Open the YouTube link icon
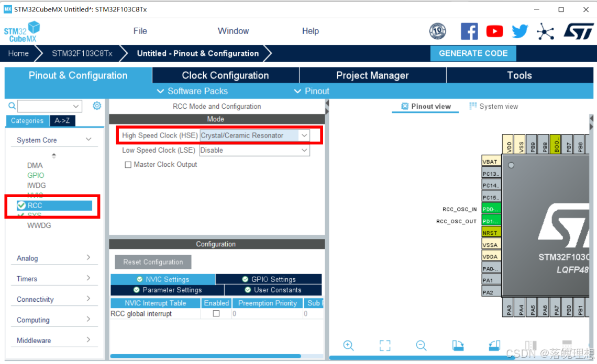The height and width of the screenshot is (364, 597). pos(494,31)
